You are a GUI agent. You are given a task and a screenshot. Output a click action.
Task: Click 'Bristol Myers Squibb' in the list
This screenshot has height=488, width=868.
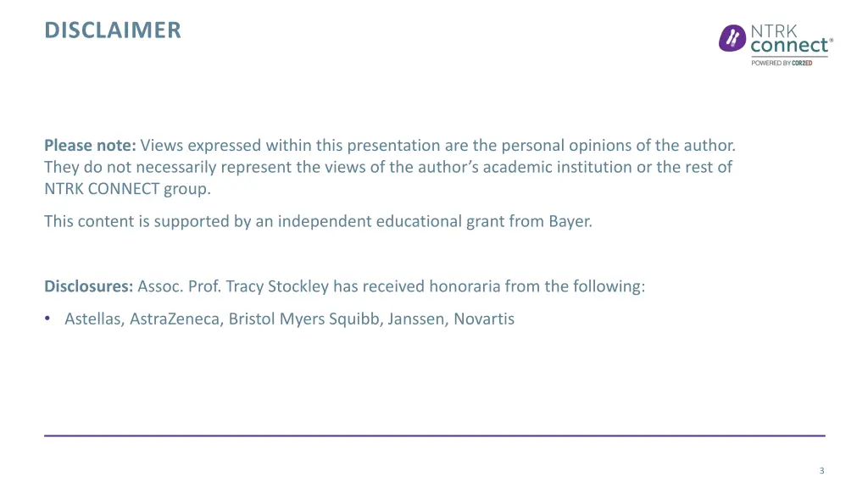coord(304,319)
